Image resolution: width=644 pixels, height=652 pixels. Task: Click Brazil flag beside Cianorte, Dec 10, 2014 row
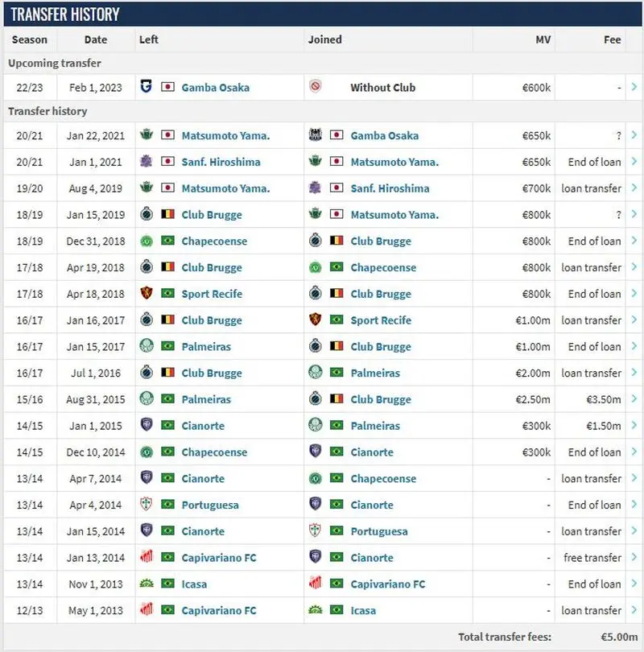tap(336, 452)
